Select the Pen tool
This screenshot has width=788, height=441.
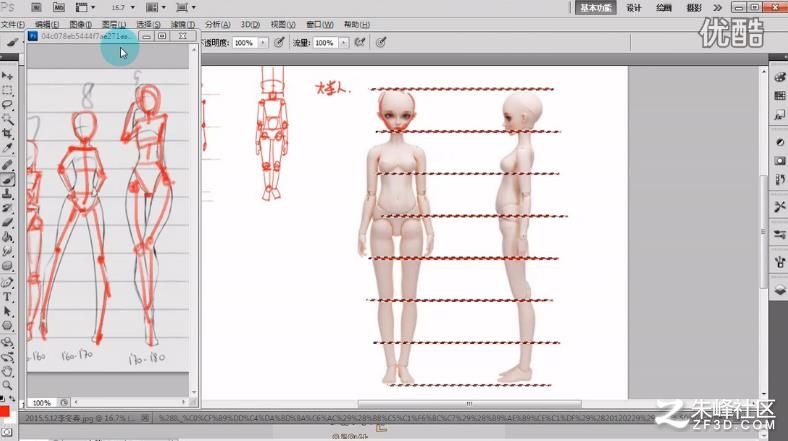coord(7,282)
